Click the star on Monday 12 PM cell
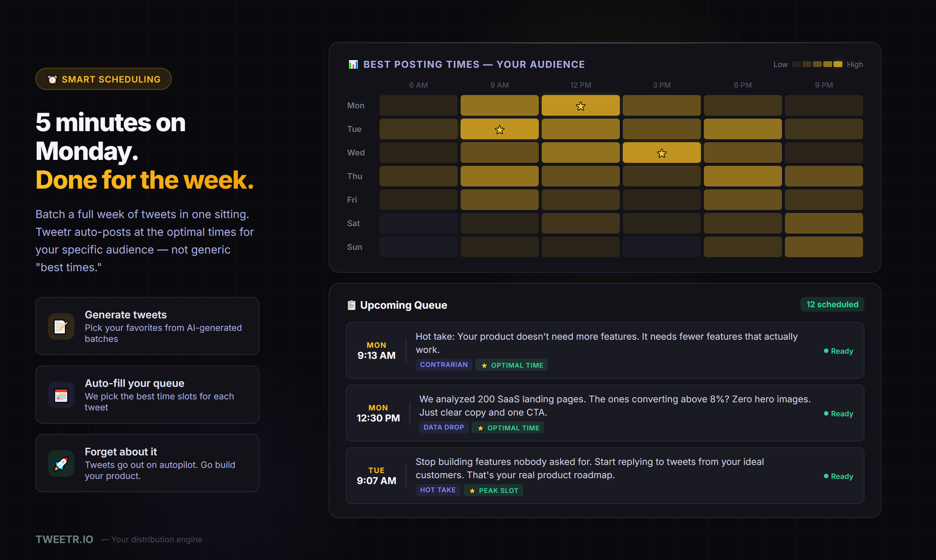 click(580, 106)
